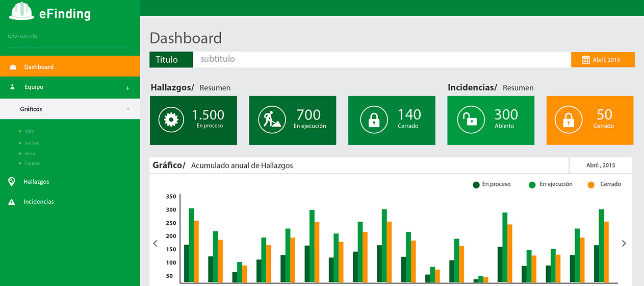Click the gear icon on En proceso card
This screenshot has height=286, width=644.
pos(171,120)
